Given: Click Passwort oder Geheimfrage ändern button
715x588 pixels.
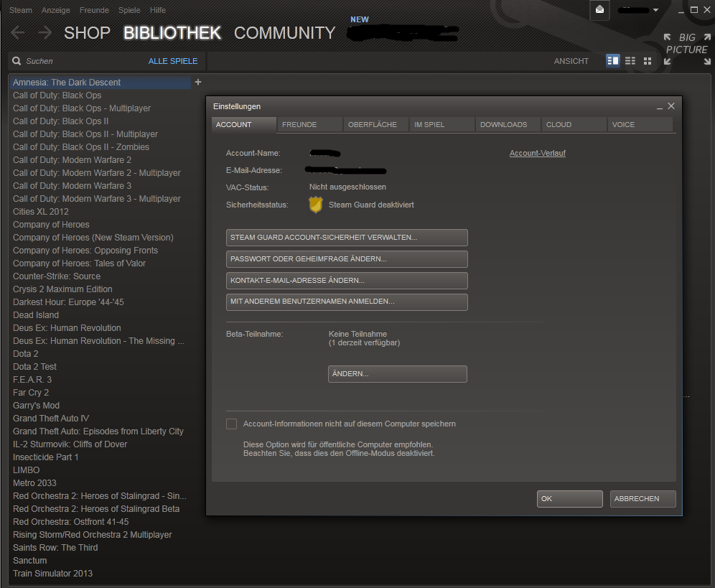Looking at the screenshot, I should tap(347, 259).
